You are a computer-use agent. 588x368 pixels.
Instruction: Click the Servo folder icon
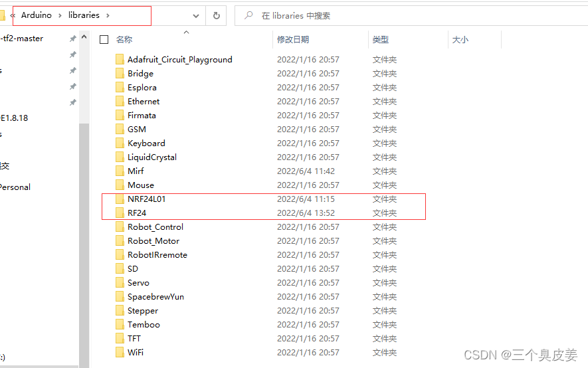click(x=120, y=282)
